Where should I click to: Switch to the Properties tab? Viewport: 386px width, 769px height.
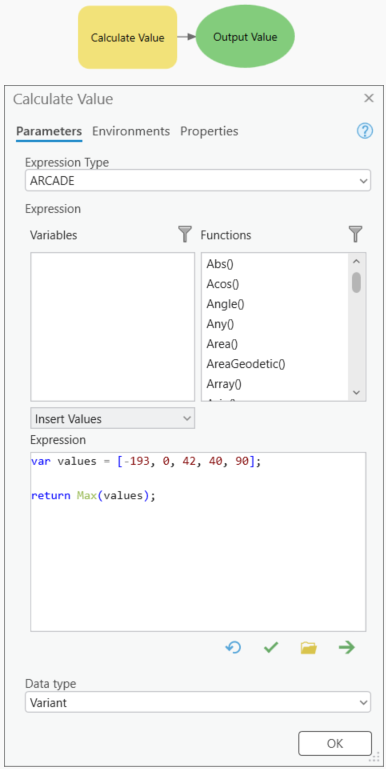[x=209, y=131]
